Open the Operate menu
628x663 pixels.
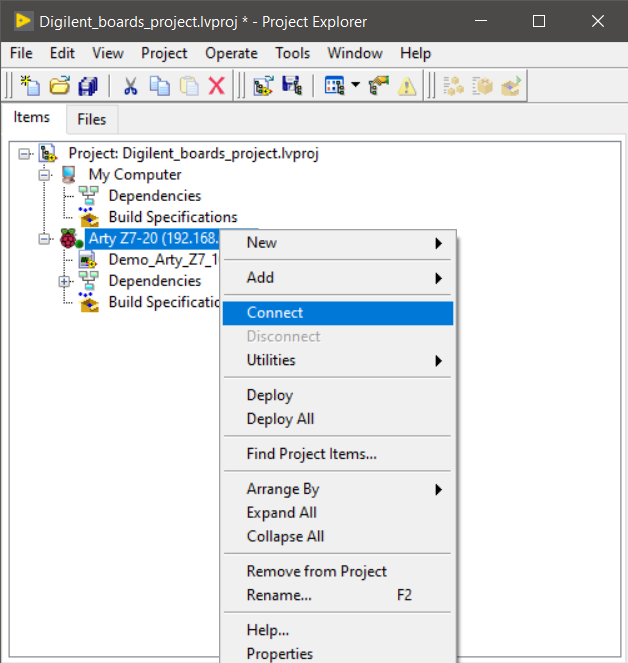pos(231,53)
